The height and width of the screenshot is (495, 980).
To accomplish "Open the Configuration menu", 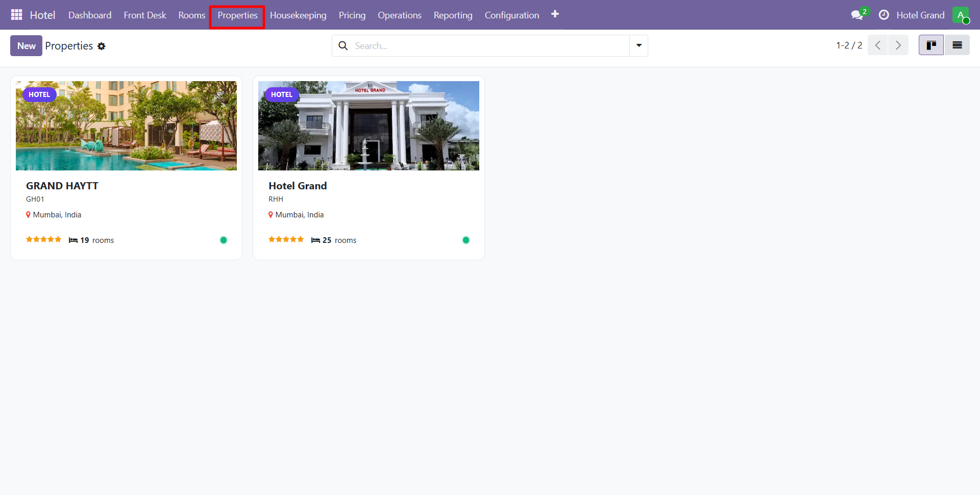I will coord(512,15).
